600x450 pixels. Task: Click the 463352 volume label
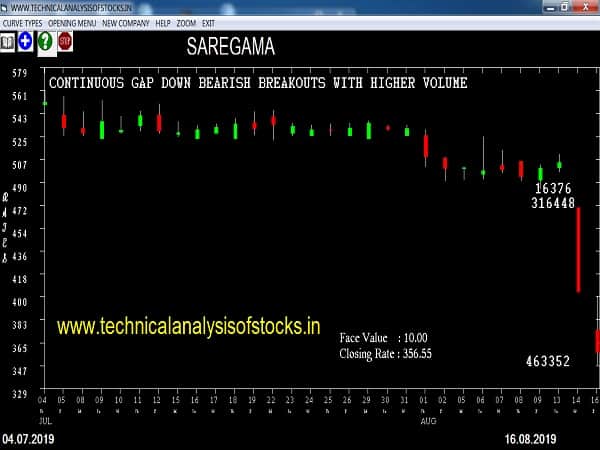coord(548,361)
